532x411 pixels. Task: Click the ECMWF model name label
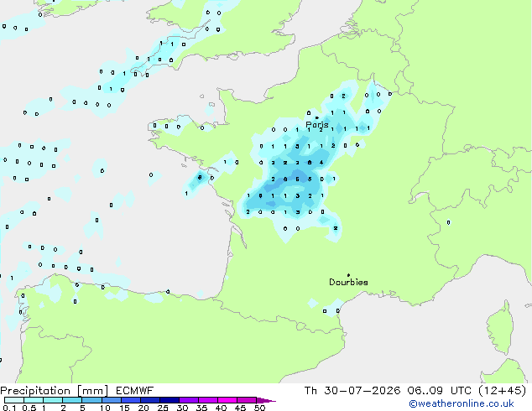coord(135,391)
